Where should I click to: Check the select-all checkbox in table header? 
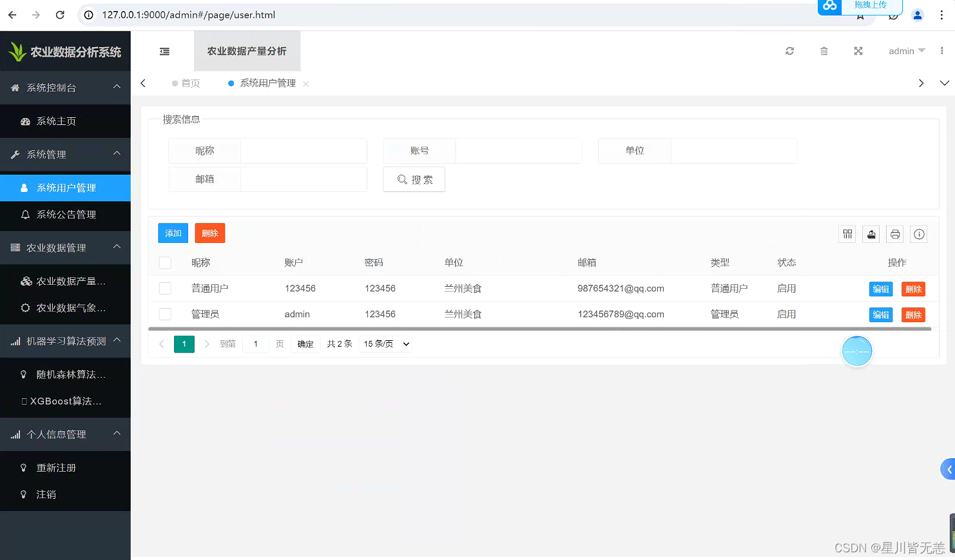pyautogui.click(x=165, y=262)
